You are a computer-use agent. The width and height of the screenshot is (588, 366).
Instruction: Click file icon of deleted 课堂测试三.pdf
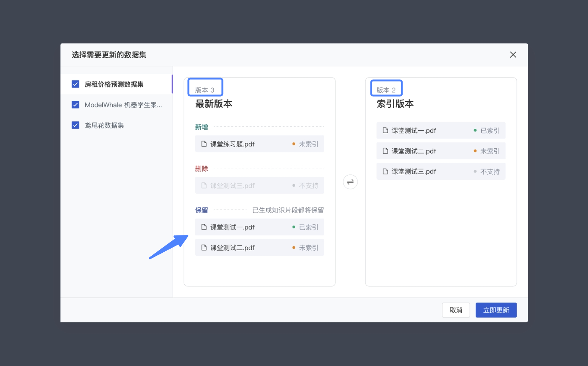(204, 186)
